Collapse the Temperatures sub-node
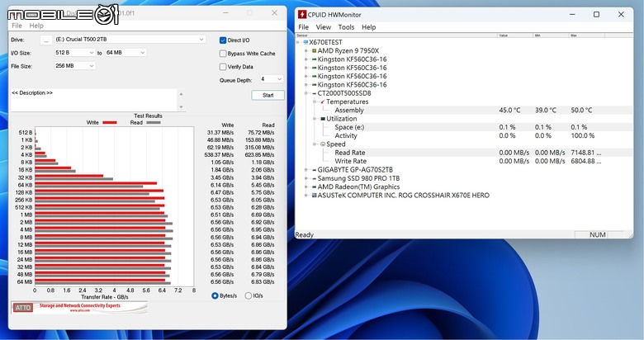The width and height of the screenshot is (644, 340). [315, 102]
